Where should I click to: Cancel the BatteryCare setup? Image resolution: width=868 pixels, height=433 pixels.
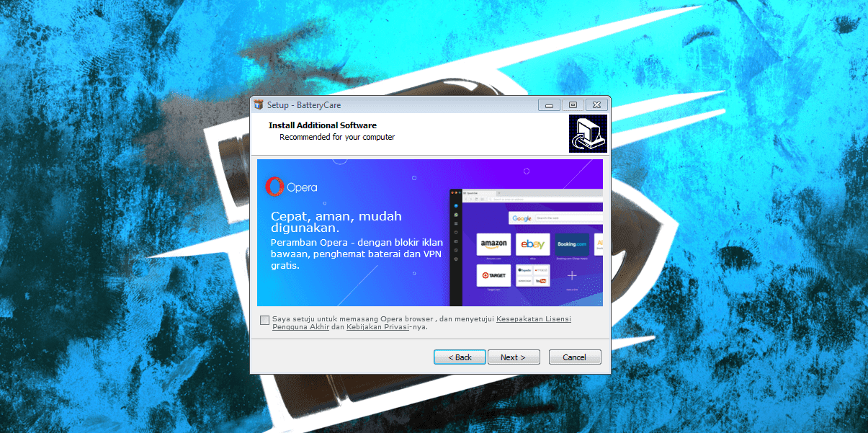pyautogui.click(x=575, y=357)
